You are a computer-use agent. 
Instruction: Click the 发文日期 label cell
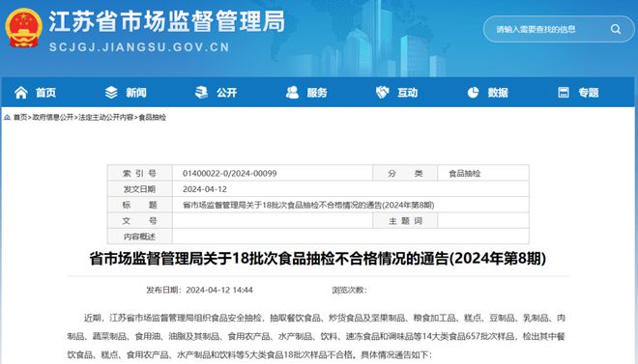pos(139,189)
